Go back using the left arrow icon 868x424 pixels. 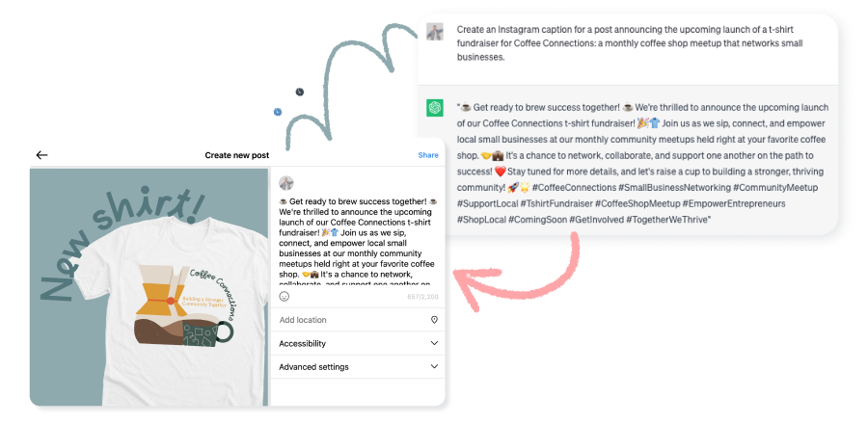click(x=42, y=155)
